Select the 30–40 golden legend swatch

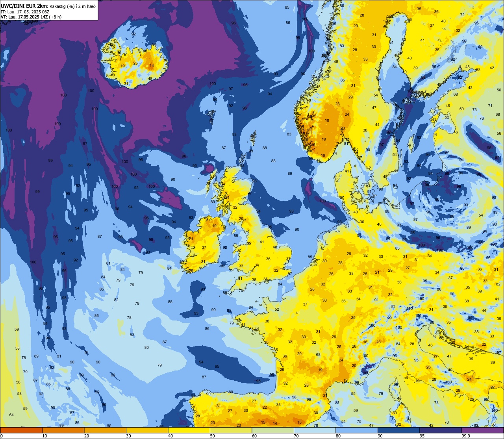147,430
